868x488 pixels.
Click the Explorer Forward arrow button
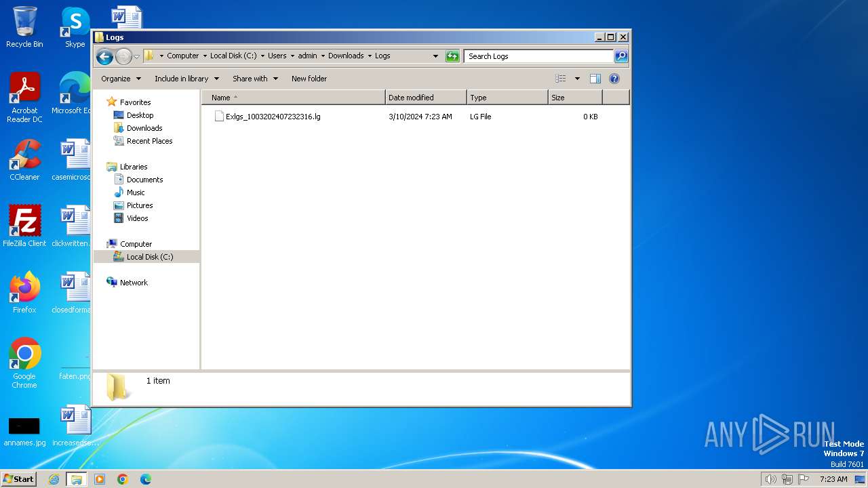pyautogui.click(x=123, y=56)
